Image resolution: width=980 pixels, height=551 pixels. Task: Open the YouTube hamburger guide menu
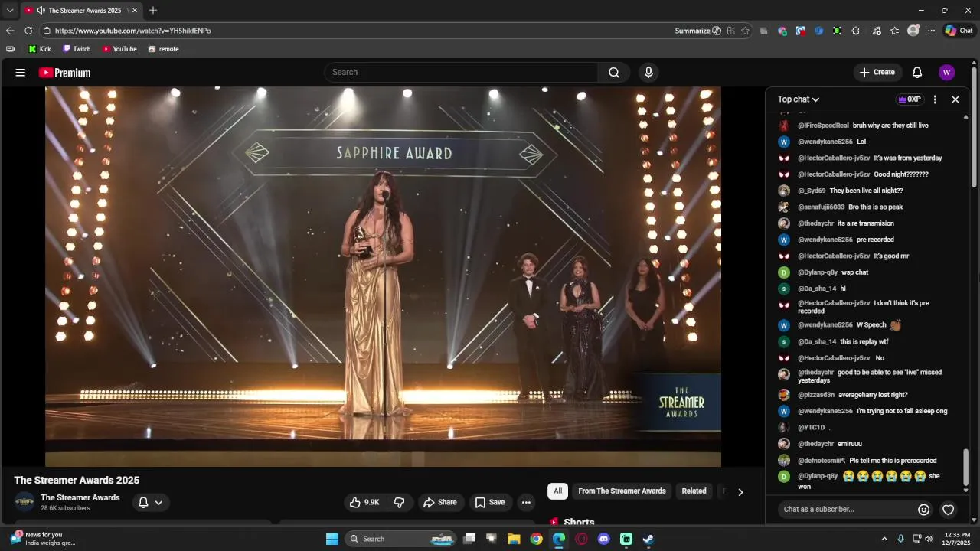click(21, 73)
